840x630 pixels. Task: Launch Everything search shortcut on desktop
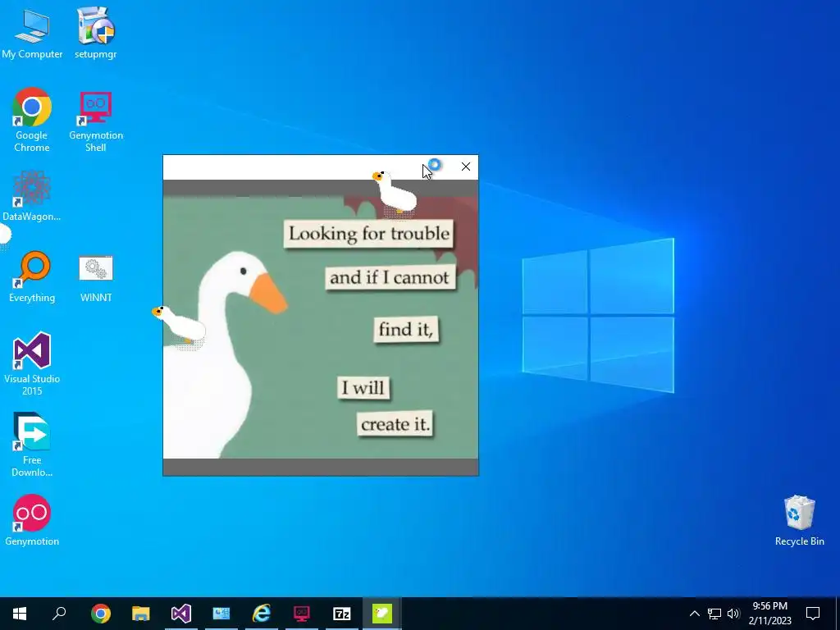click(32, 276)
